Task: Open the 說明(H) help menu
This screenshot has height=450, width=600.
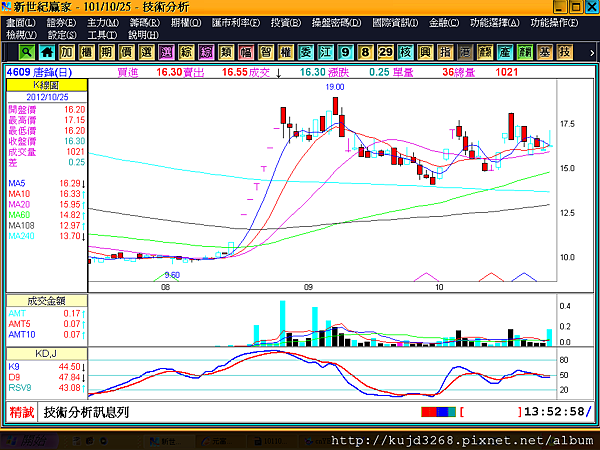Action: click(143, 35)
